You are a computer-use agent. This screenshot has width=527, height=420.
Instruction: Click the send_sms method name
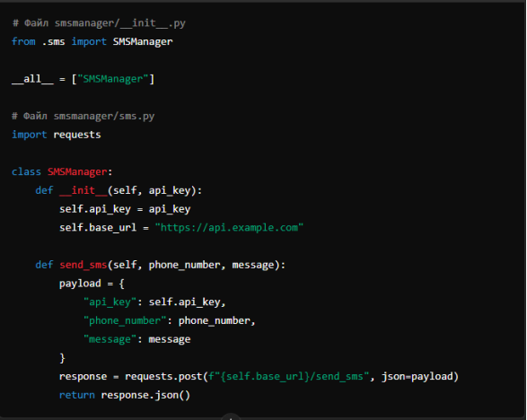[x=83, y=265]
